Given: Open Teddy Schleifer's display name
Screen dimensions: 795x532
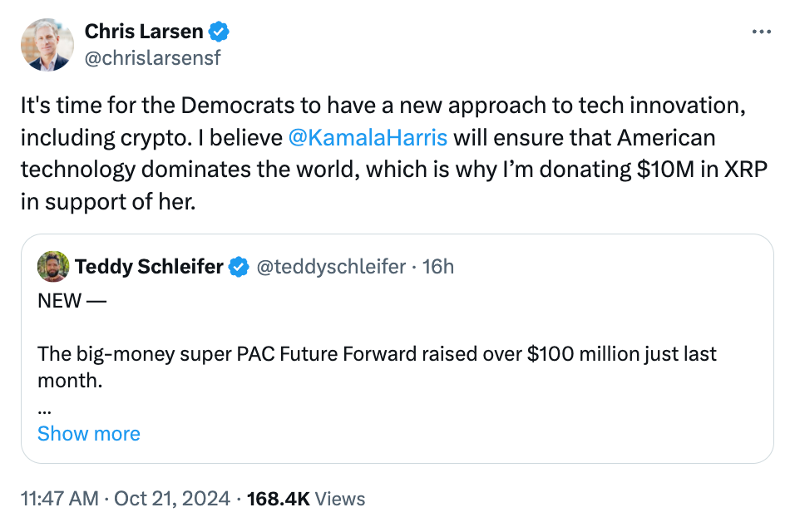Looking at the screenshot, I should pyautogui.click(x=149, y=267).
